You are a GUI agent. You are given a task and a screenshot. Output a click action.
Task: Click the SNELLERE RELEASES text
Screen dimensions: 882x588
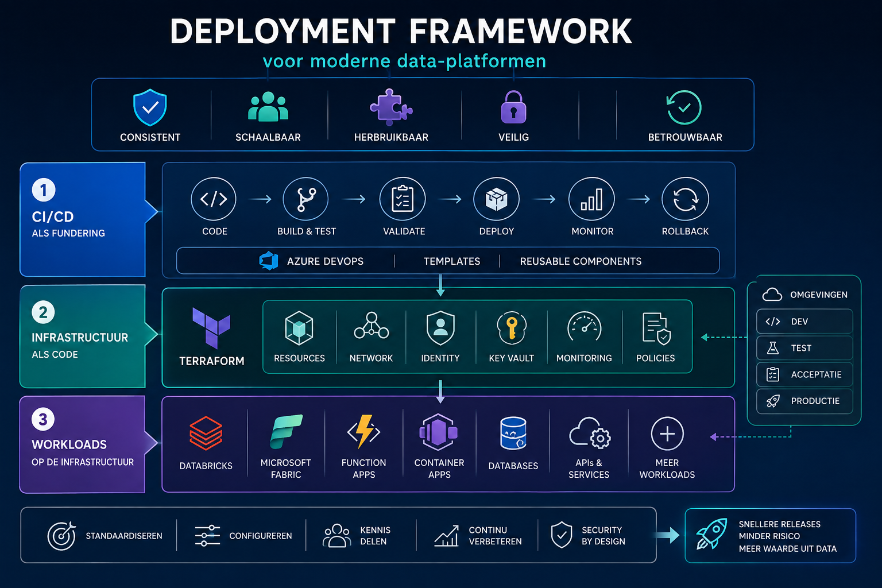pyautogui.click(x=779, y=524)
